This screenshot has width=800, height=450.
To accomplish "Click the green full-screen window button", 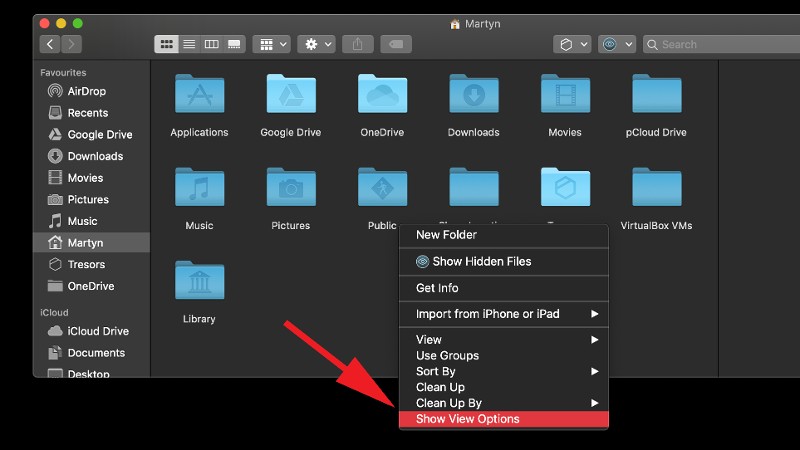I will click(x=78, y=23).
